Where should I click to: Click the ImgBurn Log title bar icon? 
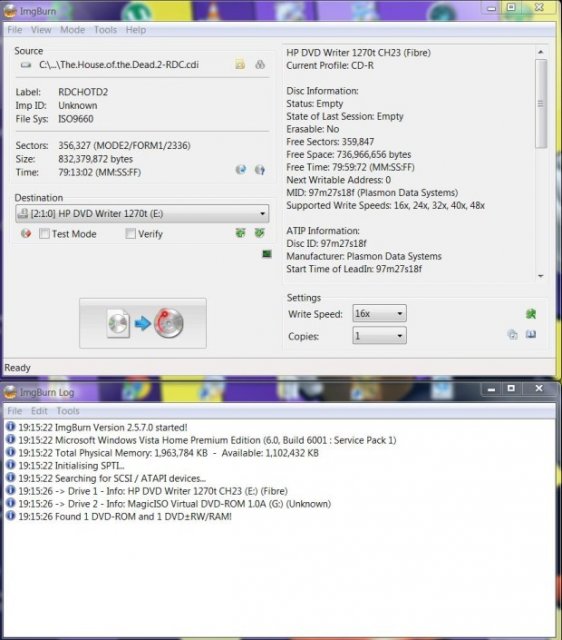[x=10, y=392]
